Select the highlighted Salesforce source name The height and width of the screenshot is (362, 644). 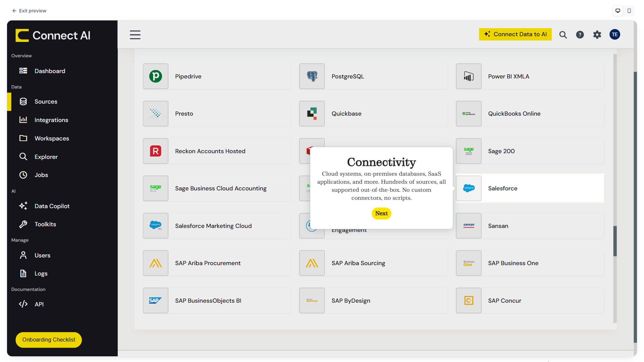[x=502, y=188]
